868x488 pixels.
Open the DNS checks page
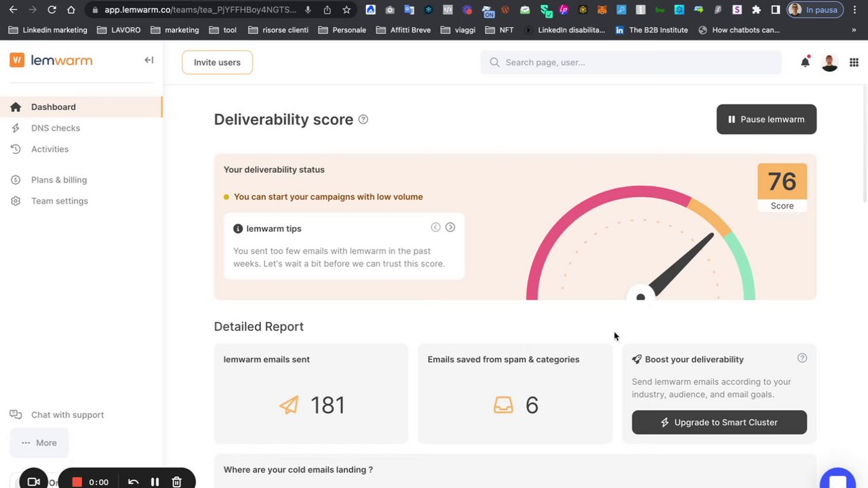click(56, 128)
